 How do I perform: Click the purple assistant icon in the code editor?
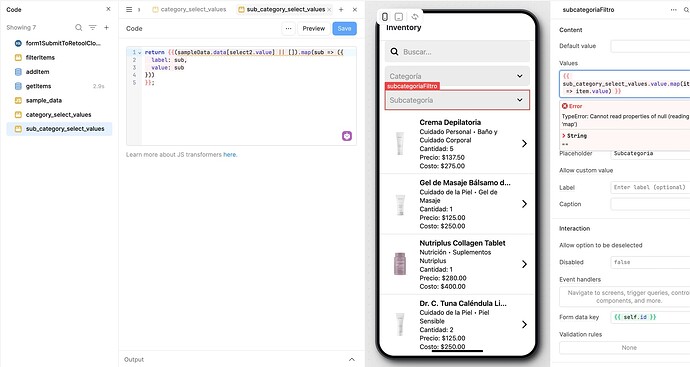tap(347, 136)
